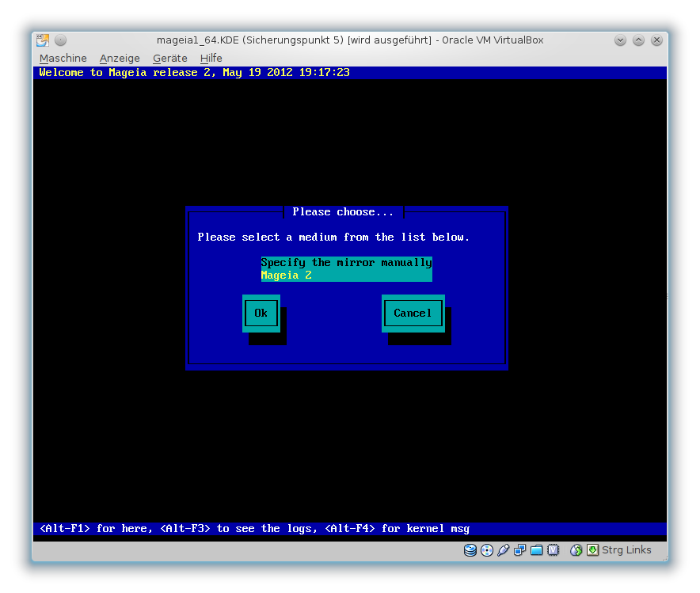Click the 'Strg Links' host key label
700x593 pixels.
point(626,550)
